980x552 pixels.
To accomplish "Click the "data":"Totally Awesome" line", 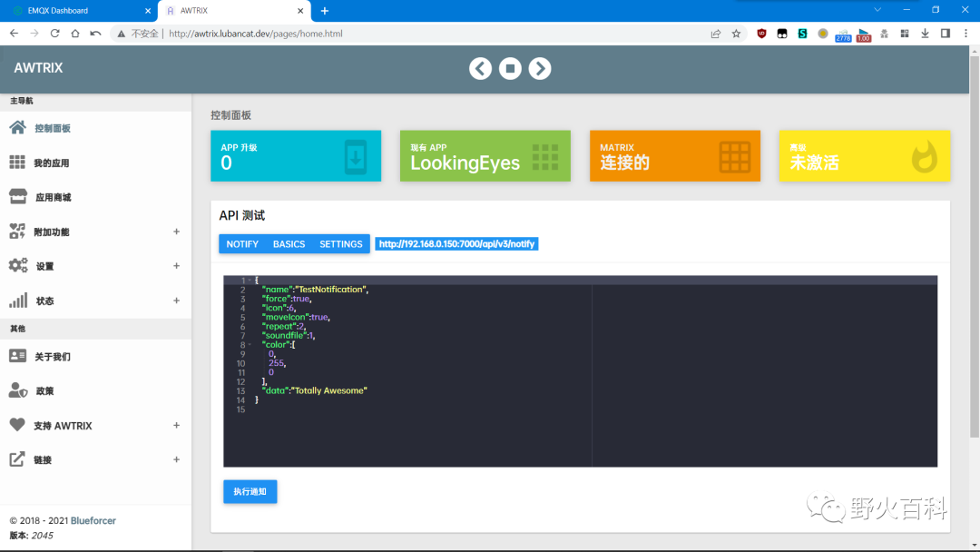I will click(x=314, y=390).
